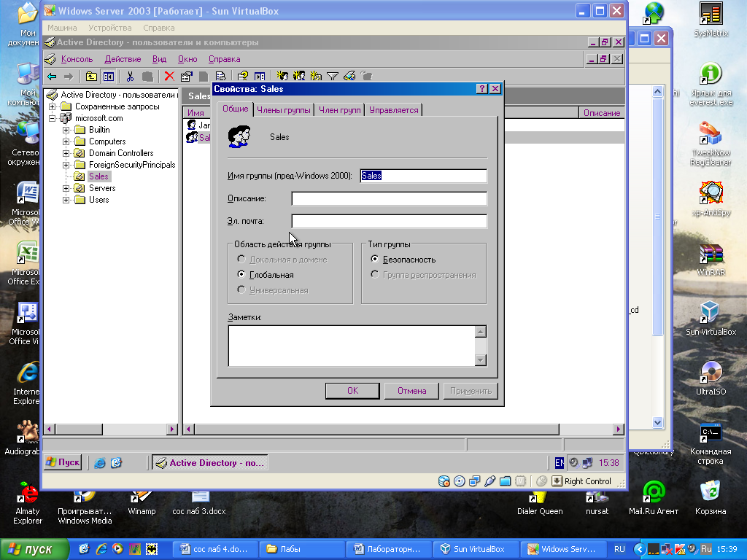Click the Up one level folder icon
Viewport: 747px width, 560px height.
tap(91, 76)
